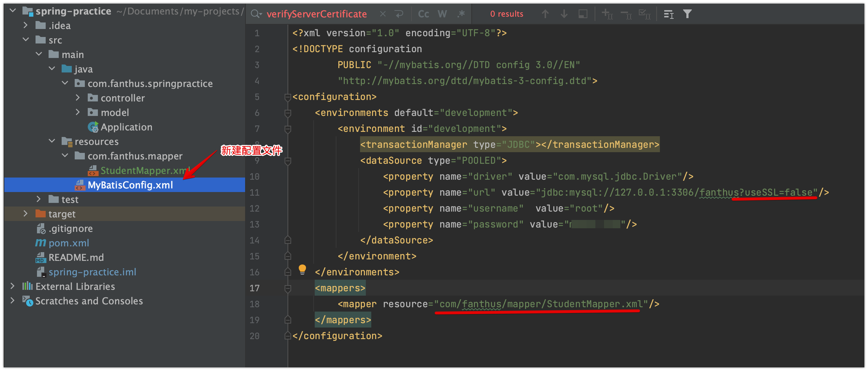Click fold marker on line 5
The height and width of the screenshot is (371, 868).
point(288,97)
